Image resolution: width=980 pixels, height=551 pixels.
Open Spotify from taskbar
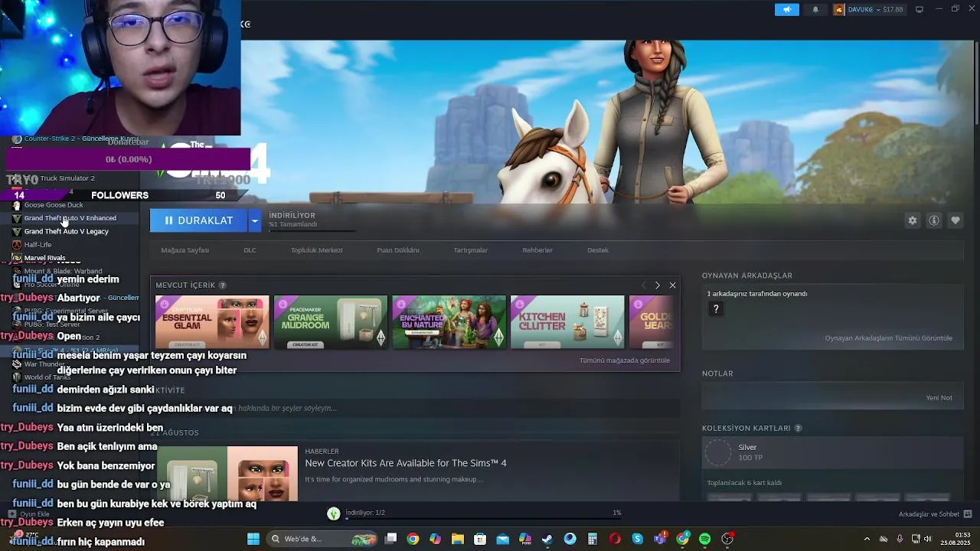click(705, 539)
